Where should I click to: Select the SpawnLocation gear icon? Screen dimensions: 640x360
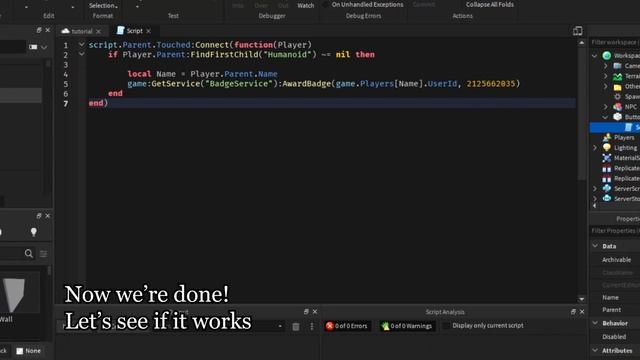(x=618, y=97)
